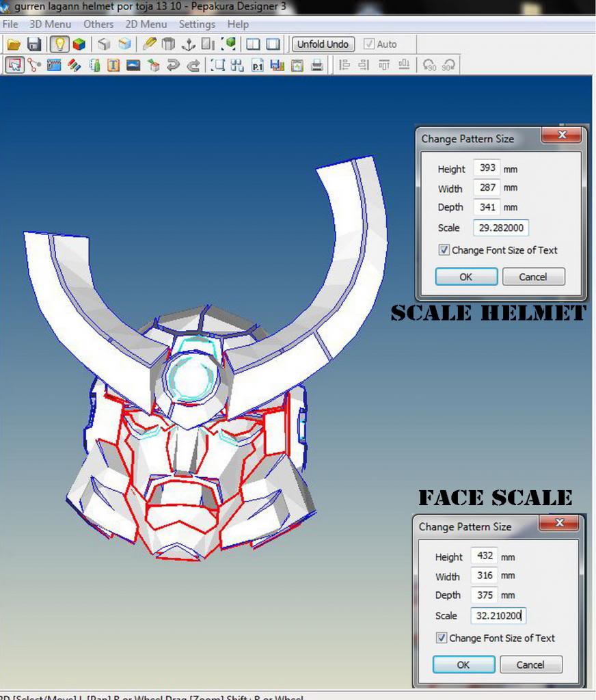Click the gray solid cube icon

coord(104,44)
